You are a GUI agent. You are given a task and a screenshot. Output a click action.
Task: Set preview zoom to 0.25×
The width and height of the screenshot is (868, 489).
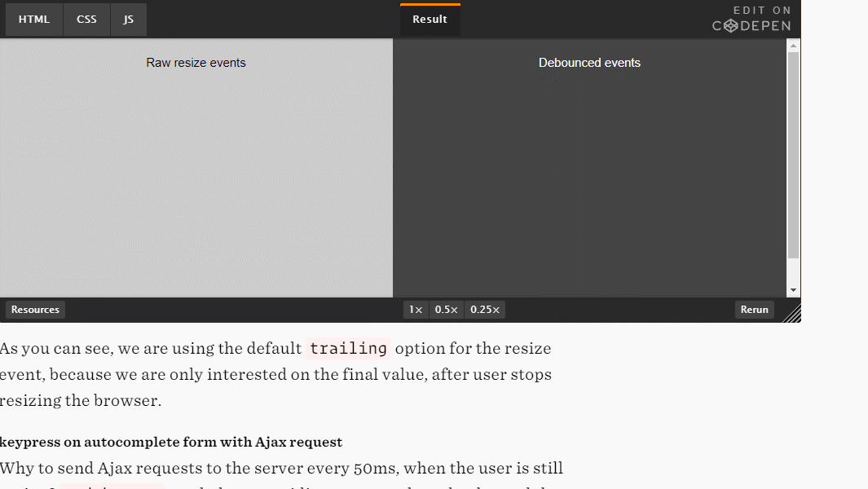click(485, 310)
